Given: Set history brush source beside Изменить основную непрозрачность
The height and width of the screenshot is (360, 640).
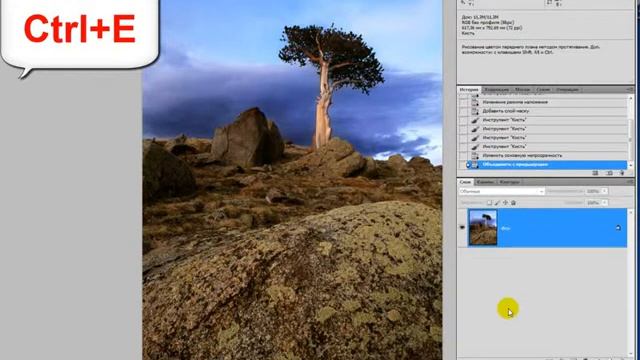Looking at the screenshot, I should pyautogui.click(x=463, y=156).
